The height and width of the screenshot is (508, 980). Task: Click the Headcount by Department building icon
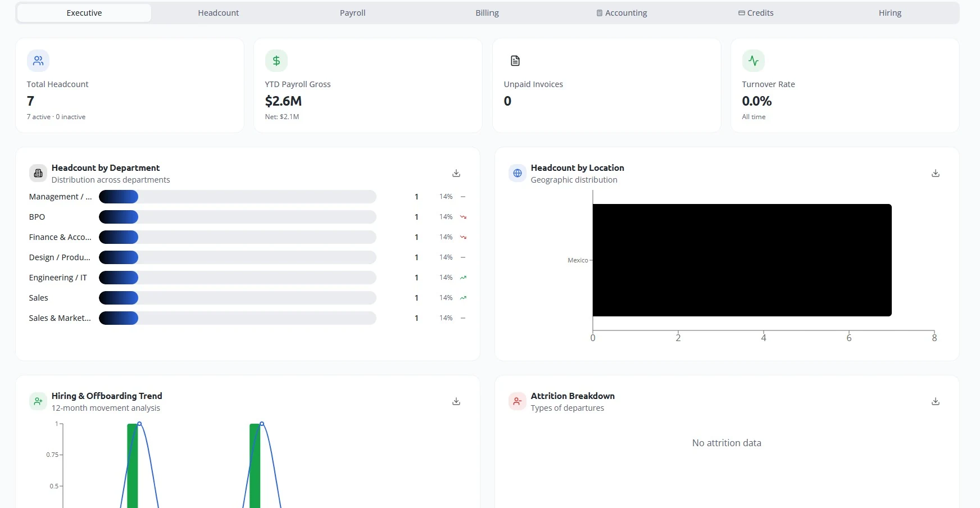click(x=38, y=173)
